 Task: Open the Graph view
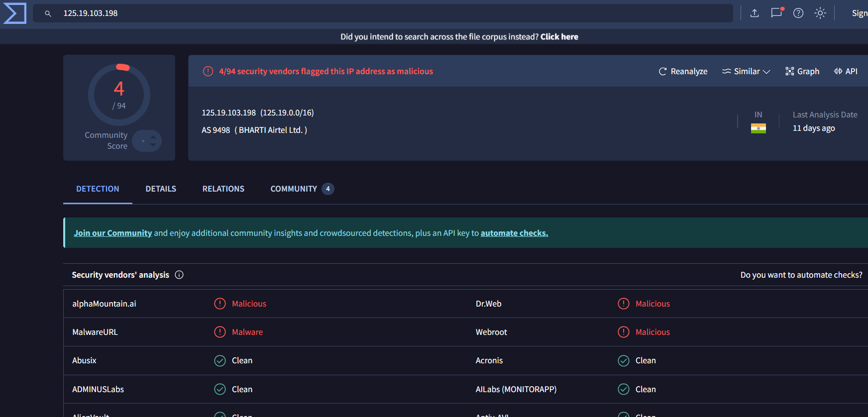click(x=802, y=71)
